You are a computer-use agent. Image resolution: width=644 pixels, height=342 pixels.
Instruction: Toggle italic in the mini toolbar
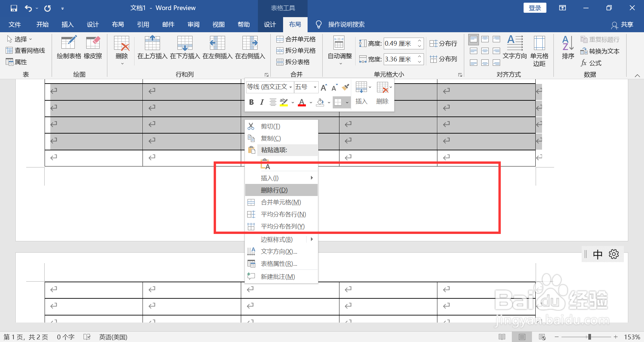click(262, 102)
